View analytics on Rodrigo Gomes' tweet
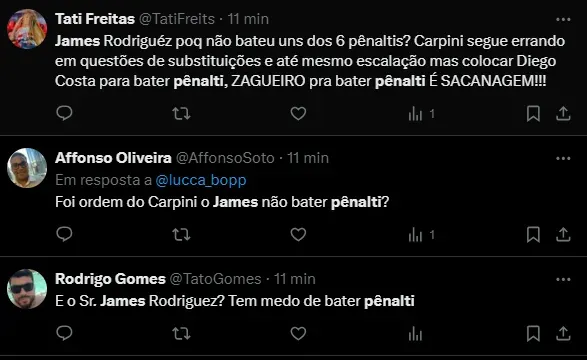The image size is (587, 360). 415,333
